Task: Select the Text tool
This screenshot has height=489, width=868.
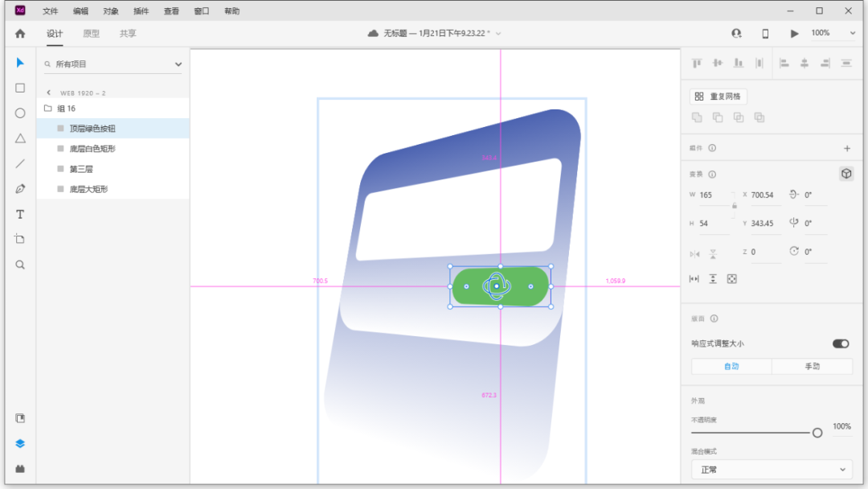Action: click(x=20, y=215)
